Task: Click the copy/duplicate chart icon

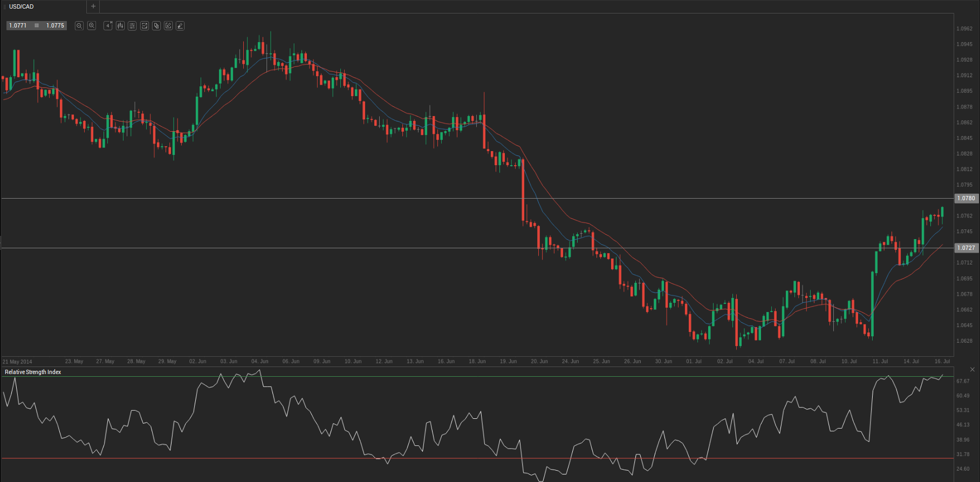Action: point(156,26)
